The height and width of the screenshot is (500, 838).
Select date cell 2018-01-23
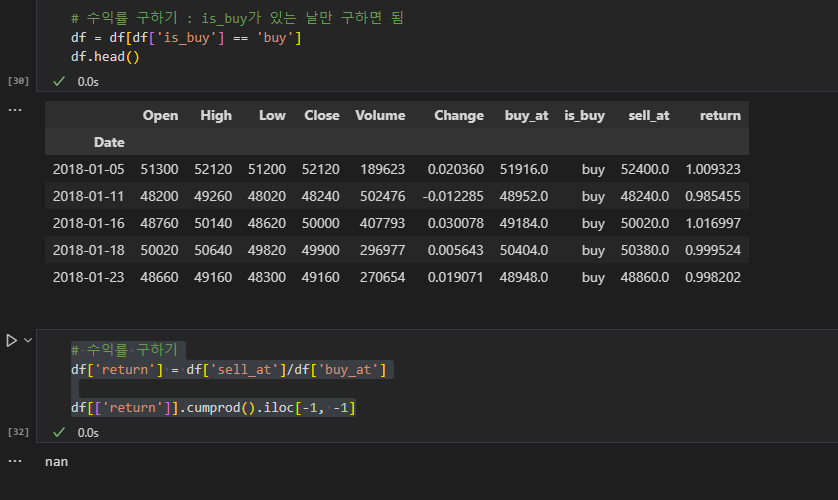click(88, 277)
